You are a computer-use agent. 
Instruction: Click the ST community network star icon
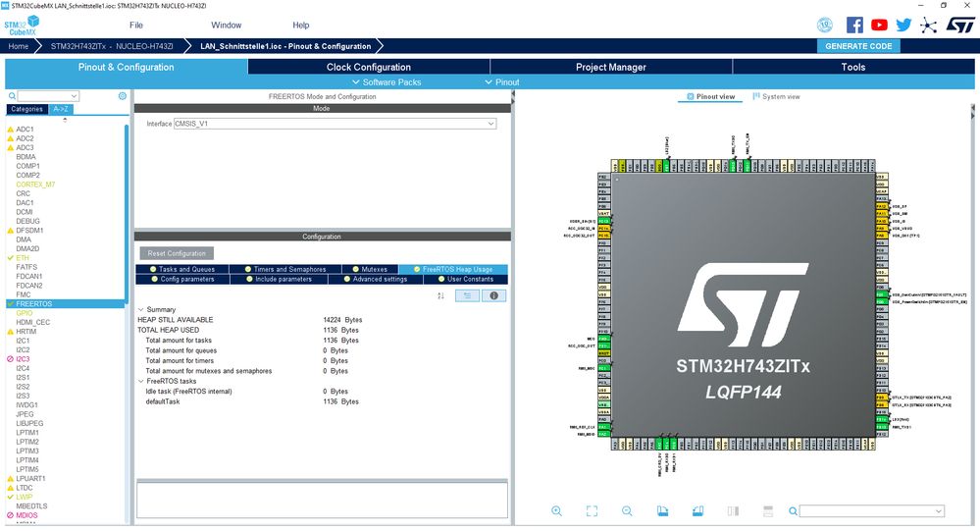[929, 25]
